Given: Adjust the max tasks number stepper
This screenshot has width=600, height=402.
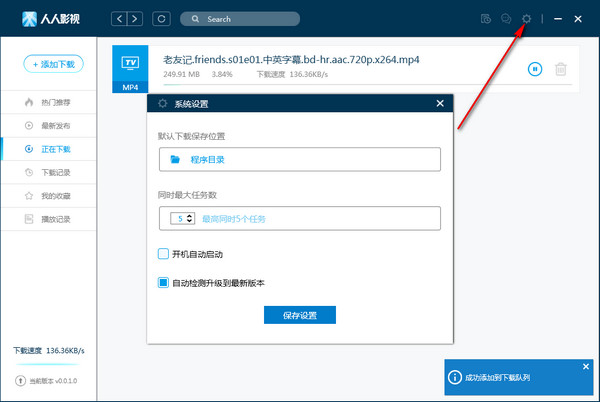Looking at the screenshot, I should click(189, 218).
